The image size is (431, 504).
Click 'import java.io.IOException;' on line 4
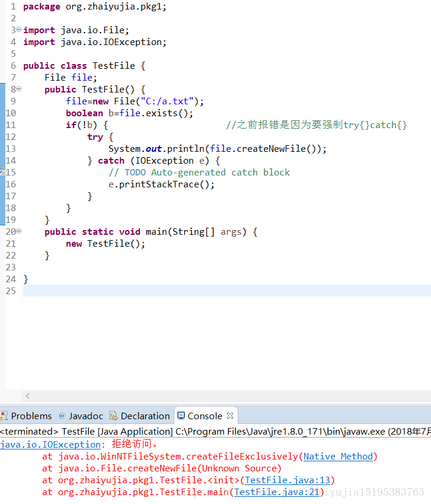(95, 42)
